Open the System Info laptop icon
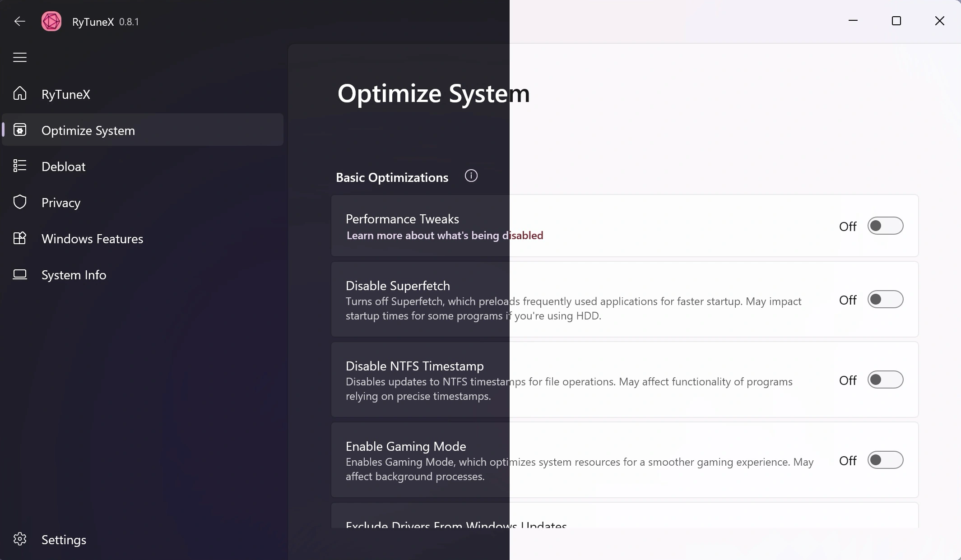 click(x=20, y=274)
